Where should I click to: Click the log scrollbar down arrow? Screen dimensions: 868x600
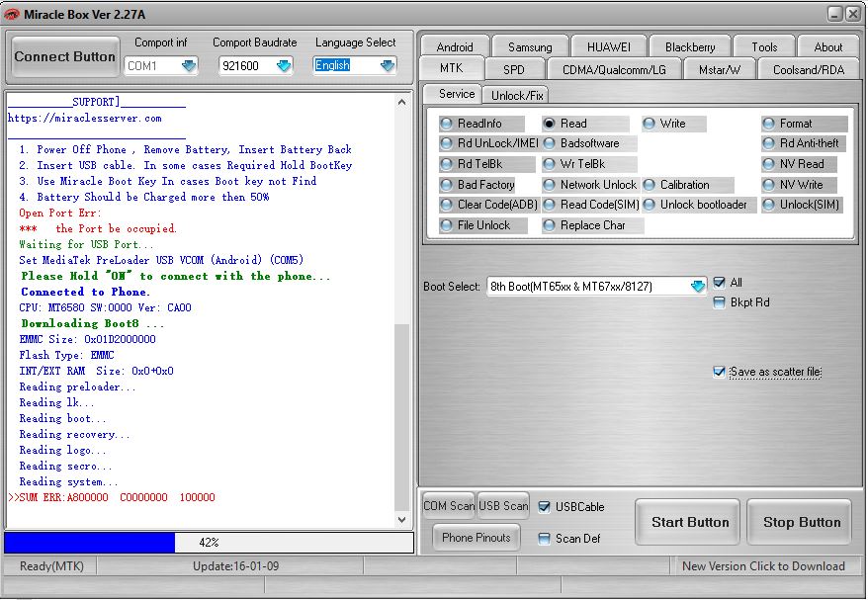(x=402, y=520)
